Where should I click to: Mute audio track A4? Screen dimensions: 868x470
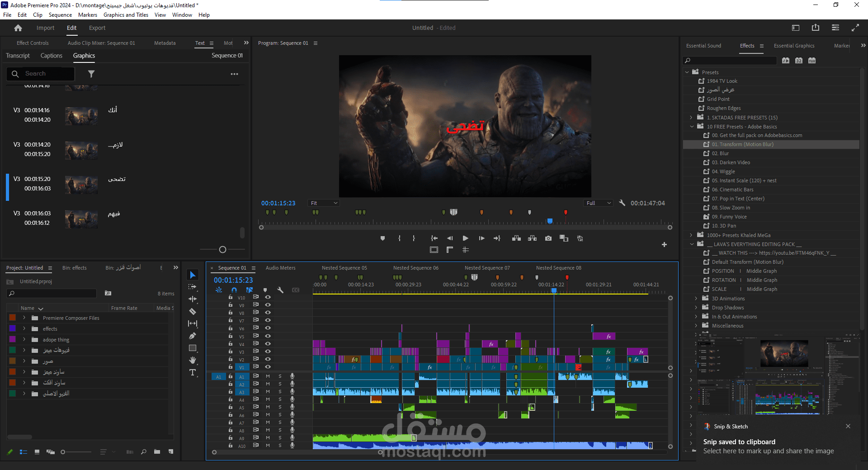(268, 399)
